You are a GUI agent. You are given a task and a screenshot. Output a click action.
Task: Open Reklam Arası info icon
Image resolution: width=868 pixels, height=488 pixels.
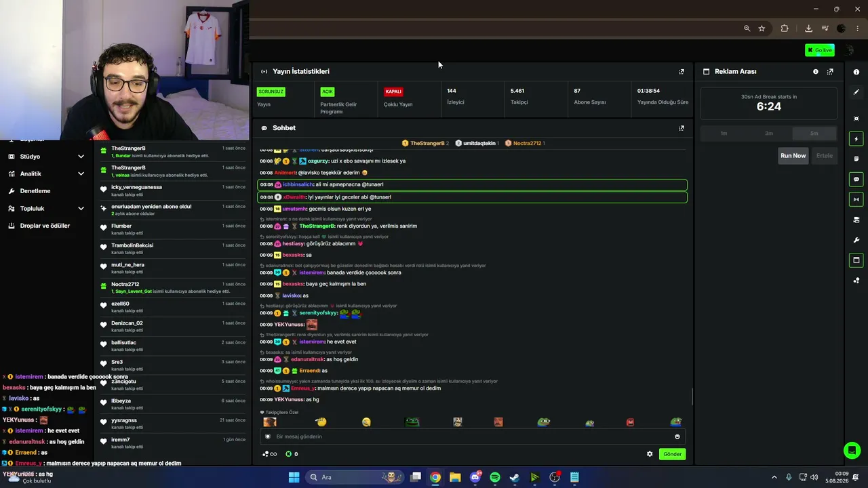(816, 71)
